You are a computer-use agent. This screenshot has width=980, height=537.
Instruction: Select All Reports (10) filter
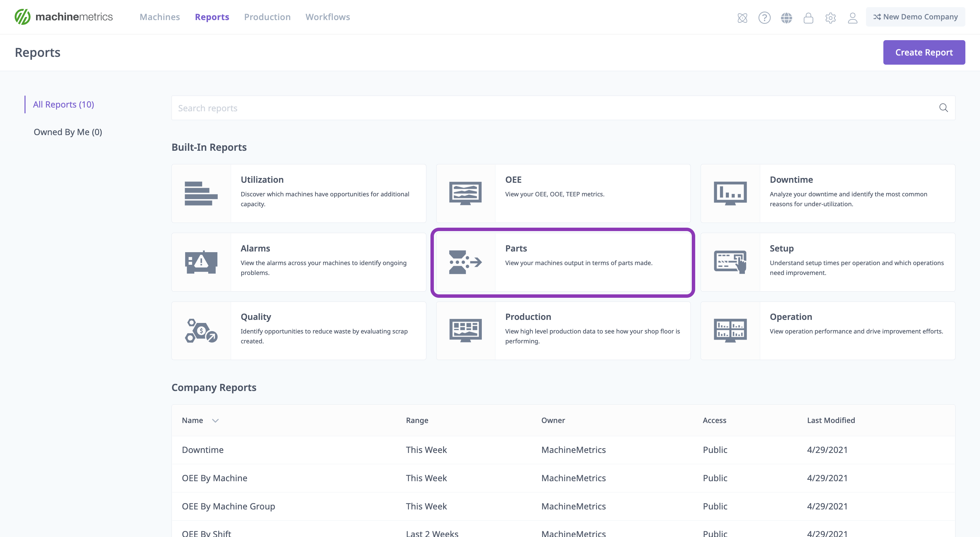[x=64, y=104]
